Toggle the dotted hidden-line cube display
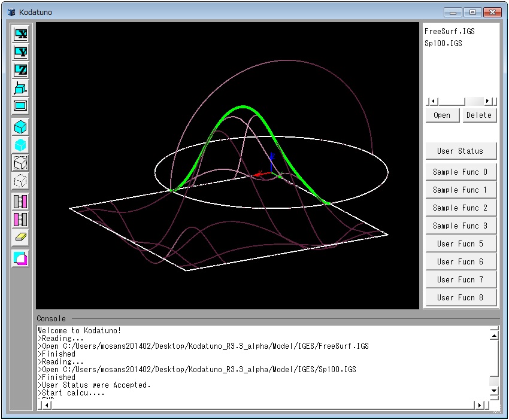Viewport: 509px width, 420px height. 20,181
